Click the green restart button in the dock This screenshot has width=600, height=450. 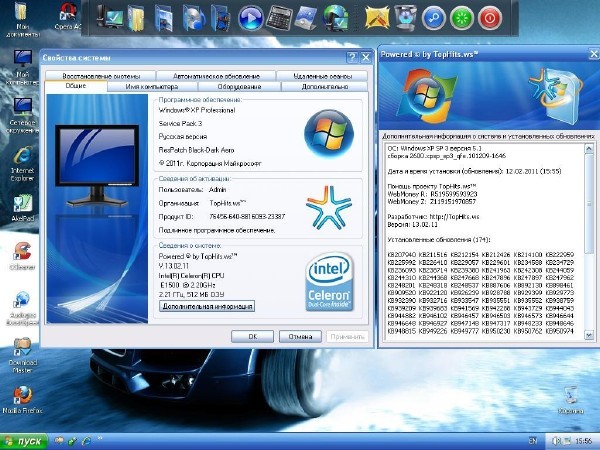pos(462,18)
